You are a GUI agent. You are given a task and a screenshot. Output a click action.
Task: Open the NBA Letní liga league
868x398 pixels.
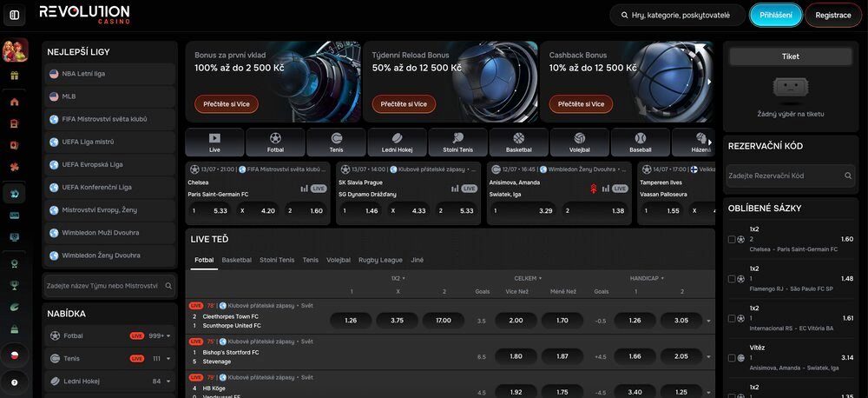click(109, 74)
